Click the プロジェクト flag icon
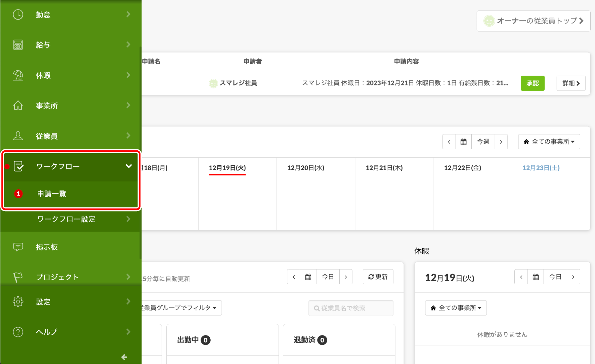 18,277
